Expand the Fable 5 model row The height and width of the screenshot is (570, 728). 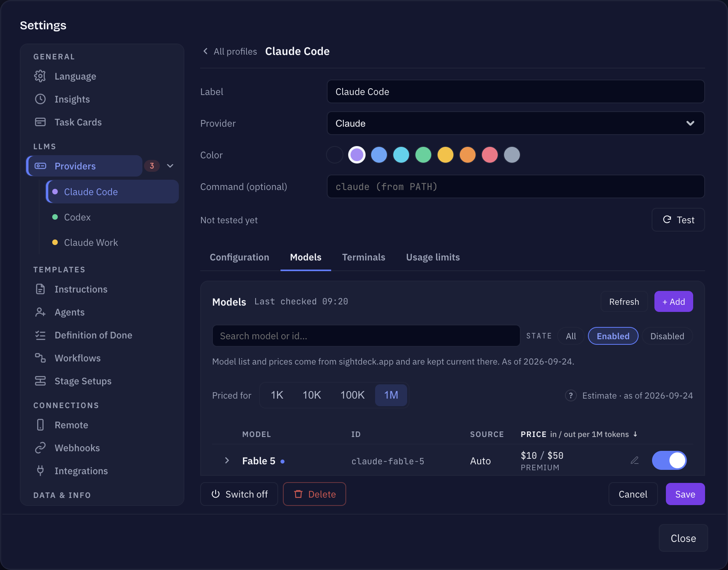coord(227,460)
